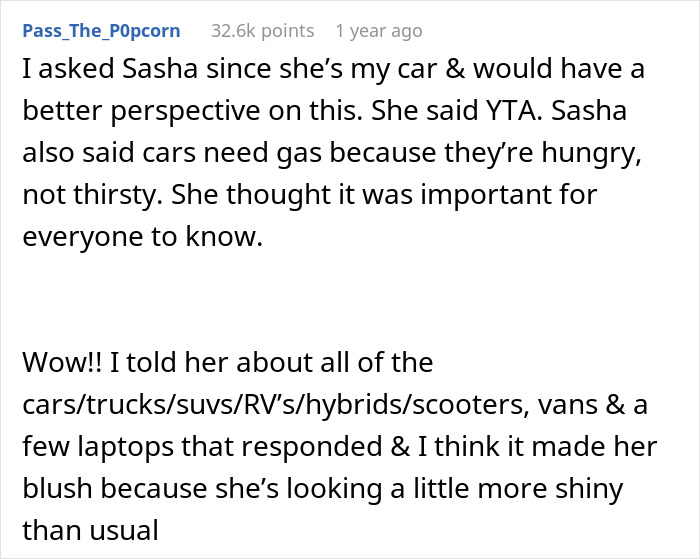The width and height of the screenshot is (700, 559).
Task: Click the word "blush" in the comment
Action: pos(66,491)
